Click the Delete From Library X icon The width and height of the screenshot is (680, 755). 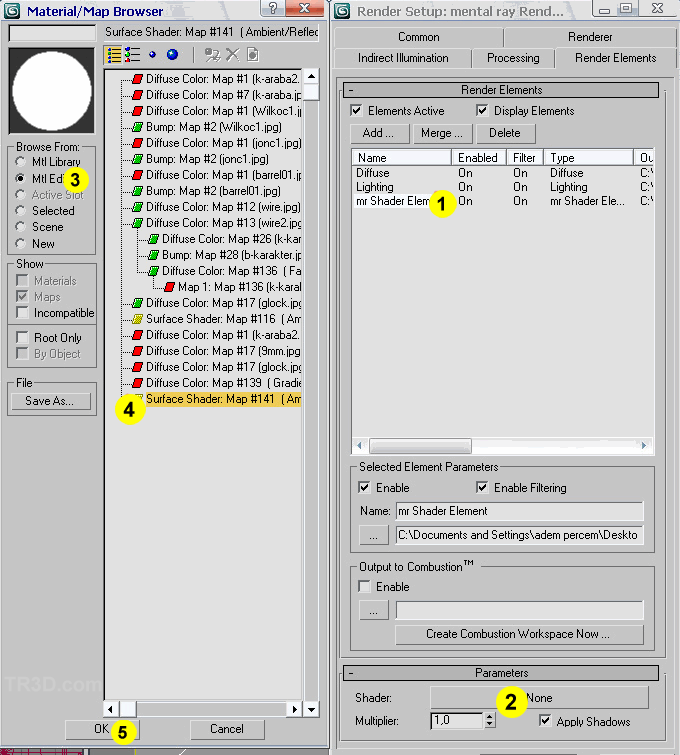coord(232,55)
